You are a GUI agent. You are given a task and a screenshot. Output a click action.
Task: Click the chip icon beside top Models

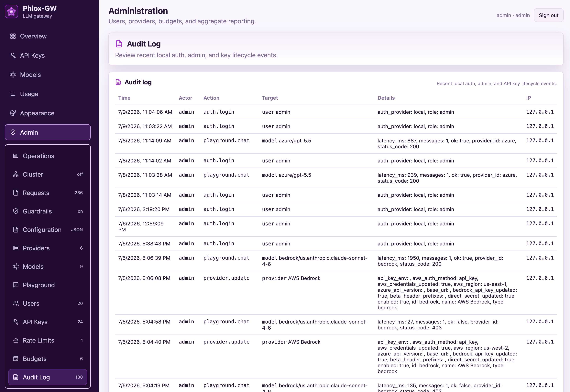point(13,75)
